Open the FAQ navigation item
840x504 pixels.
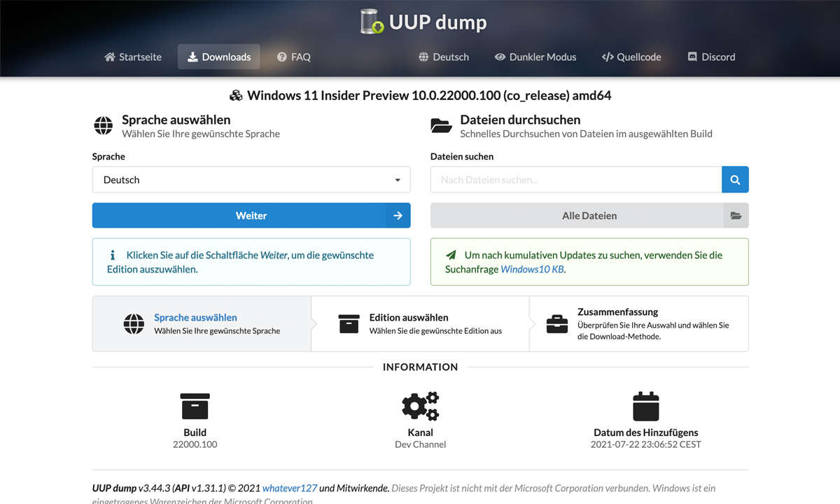pos(293,57)
